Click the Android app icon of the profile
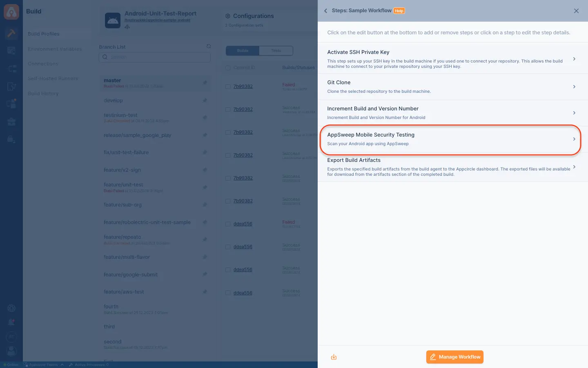The height and width of the screenshot is (368, 588). pyautogui.click(x=113, y=20)
